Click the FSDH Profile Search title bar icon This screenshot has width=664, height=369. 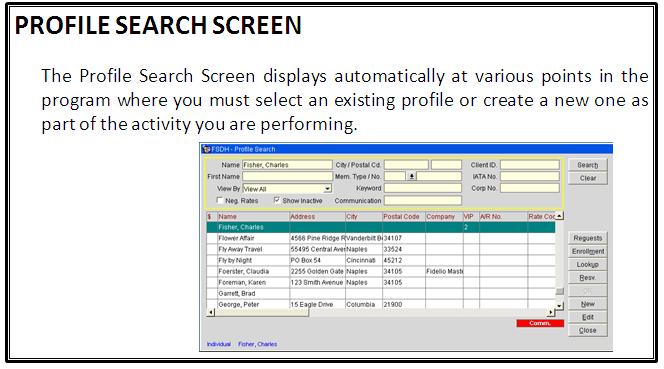coord(207,149)
